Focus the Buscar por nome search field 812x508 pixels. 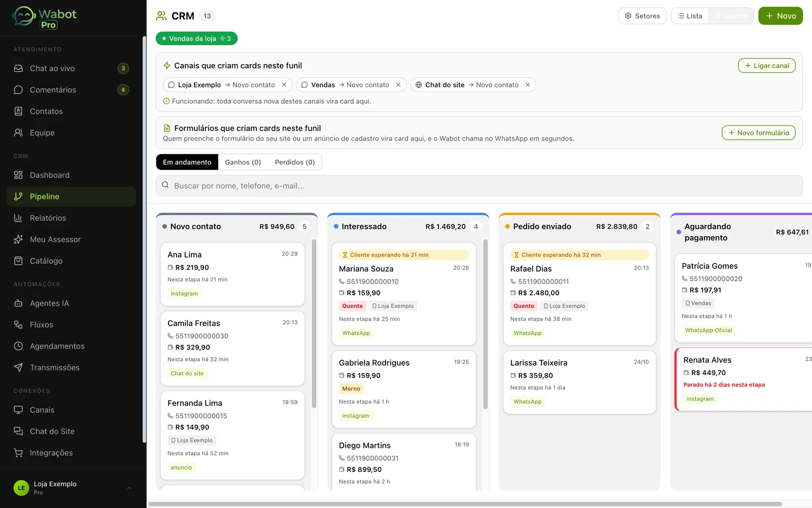(479, 186)
